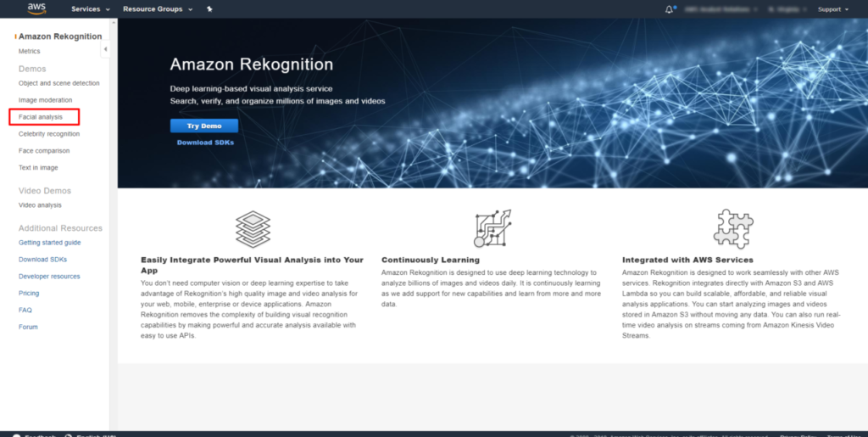
Task: Expand the Services dropdown
Action: (x=90, y=9)
